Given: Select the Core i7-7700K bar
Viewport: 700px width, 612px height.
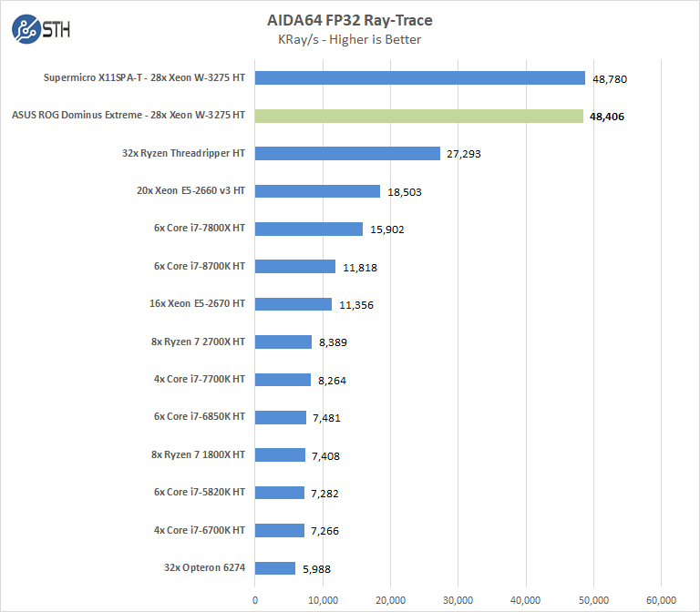Looking at the screenshot, I should point(283,380).
